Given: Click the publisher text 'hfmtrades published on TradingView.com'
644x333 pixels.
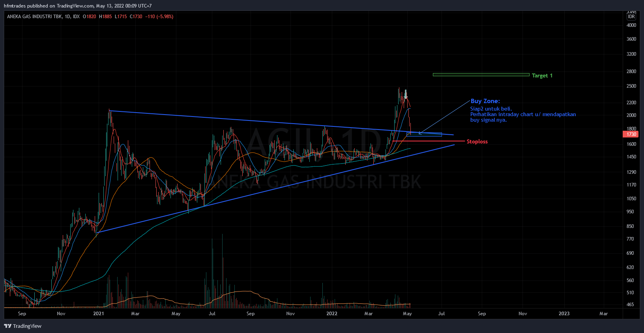Looking at the screenshot, I should coord(49,6).
